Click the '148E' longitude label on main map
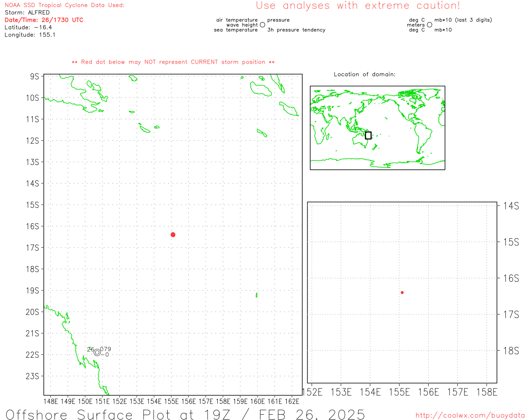Image resolution: width=525 pixels, height=420 pixels. pos(51,401)
